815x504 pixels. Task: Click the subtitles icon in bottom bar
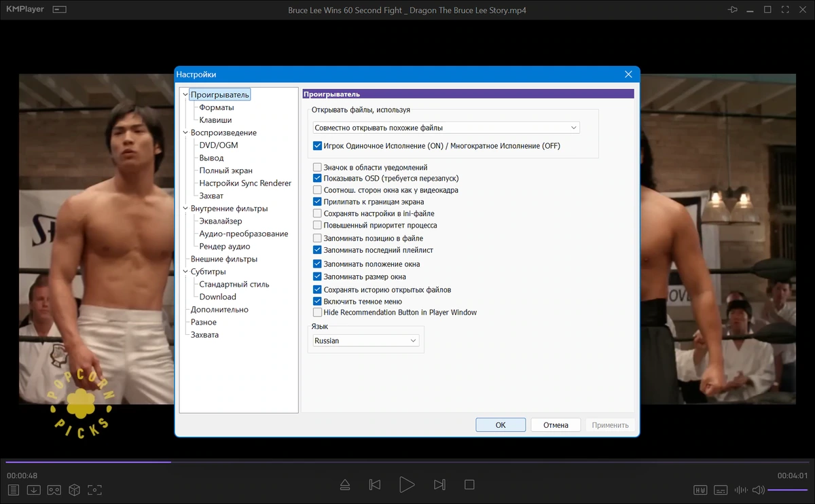pyautogui.click(x=721, y=490)
